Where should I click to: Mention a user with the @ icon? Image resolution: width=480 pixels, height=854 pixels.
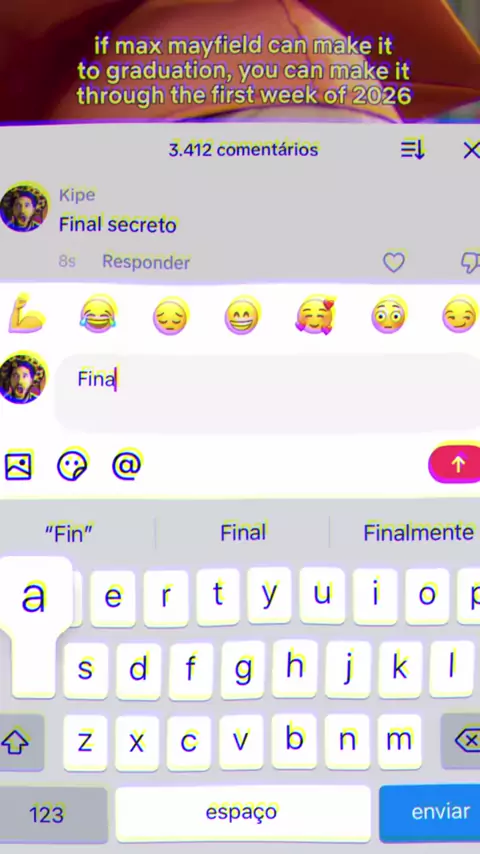[x=126, y=465]
